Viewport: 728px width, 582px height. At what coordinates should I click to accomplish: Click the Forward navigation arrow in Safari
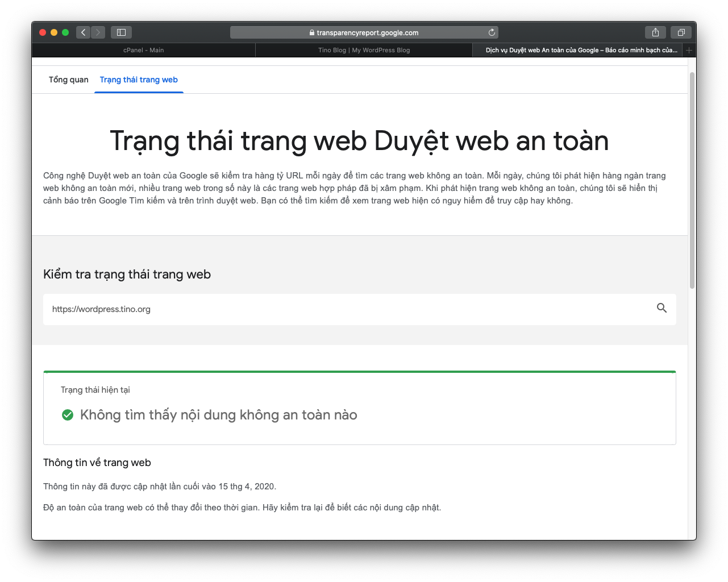pyautogui.click(x=98, y=32)
